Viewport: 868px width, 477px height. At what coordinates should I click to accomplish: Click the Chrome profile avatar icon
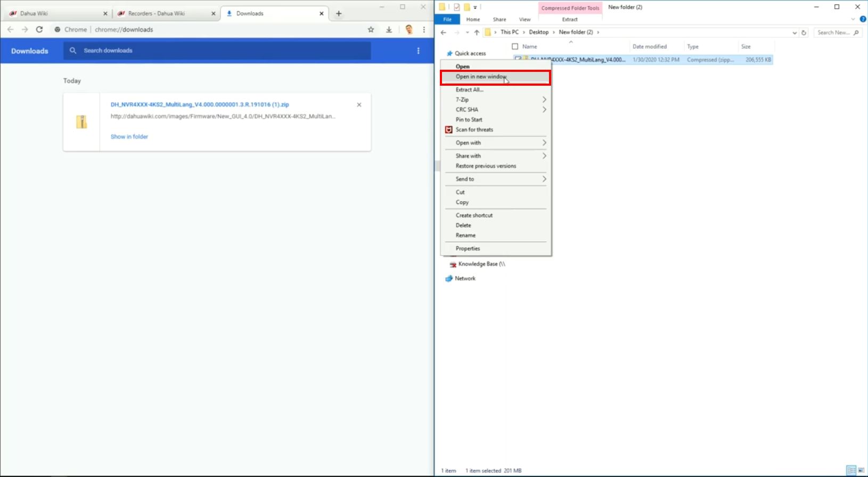coord(409,30)
